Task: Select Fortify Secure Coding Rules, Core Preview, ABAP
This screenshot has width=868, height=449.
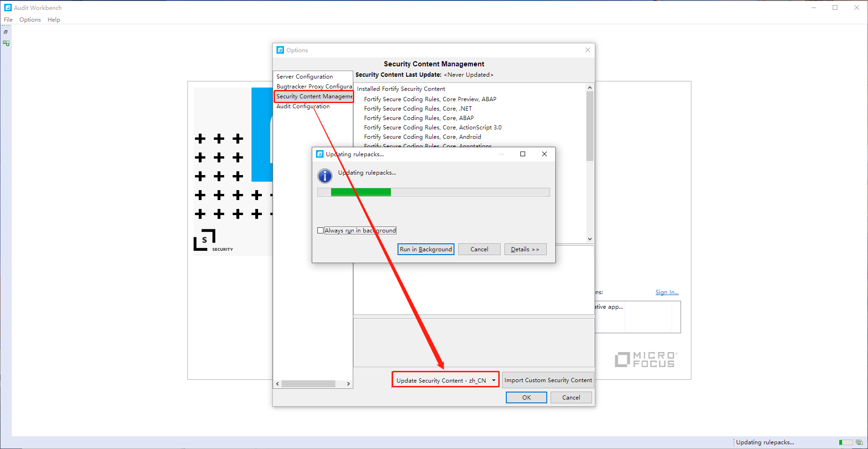Action: [x=430, y=99]
